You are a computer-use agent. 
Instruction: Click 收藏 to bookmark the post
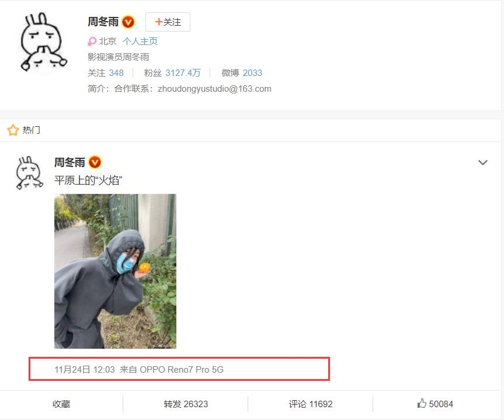(61, 404)
